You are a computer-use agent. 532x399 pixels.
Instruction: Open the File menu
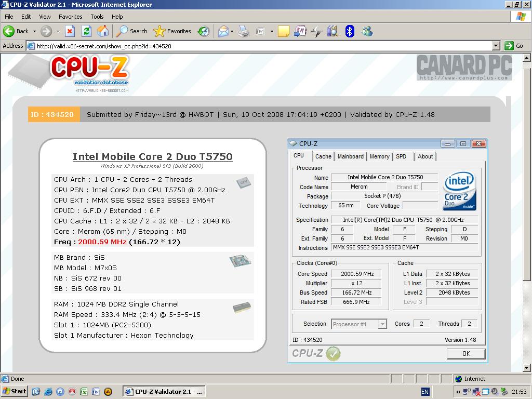(x=9, y=17)
